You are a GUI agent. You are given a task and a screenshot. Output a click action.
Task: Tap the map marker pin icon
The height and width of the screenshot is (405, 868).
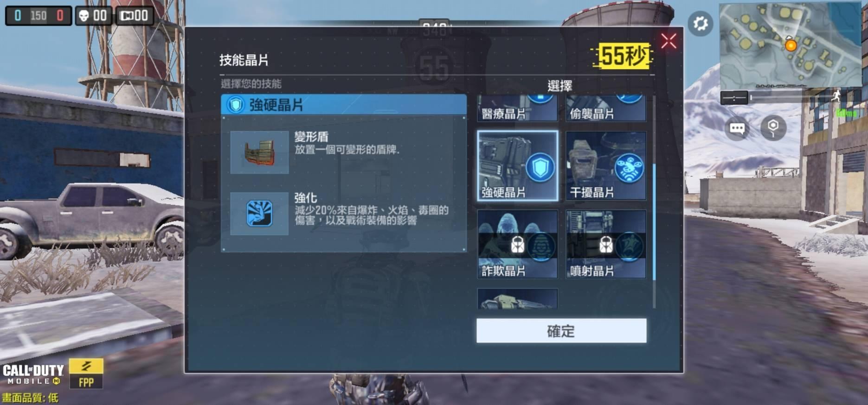773,128
